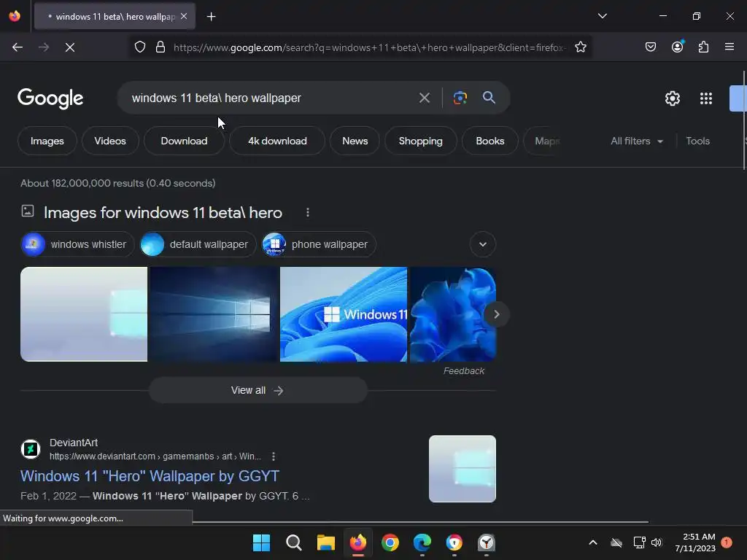
Task: Open the light grey hero wallpaper thumbnail
Action: point(84,314)
